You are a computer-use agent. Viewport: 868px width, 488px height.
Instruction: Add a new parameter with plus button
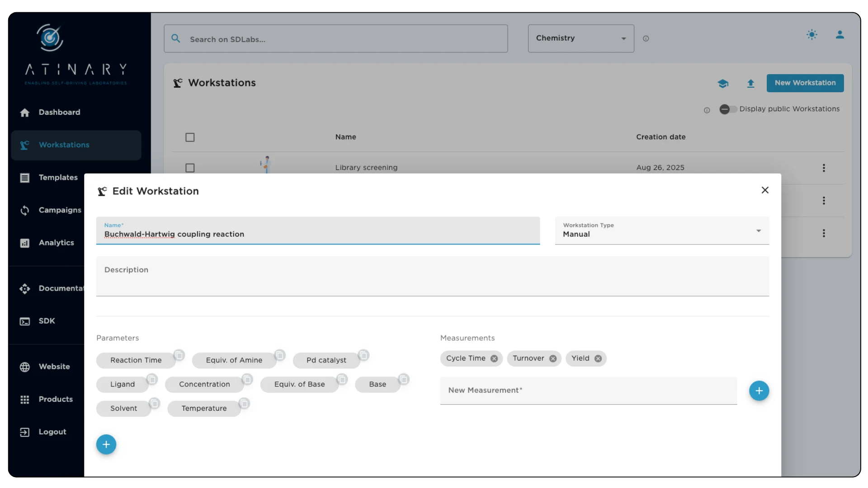pyautogui.click(x=106, y=445)
